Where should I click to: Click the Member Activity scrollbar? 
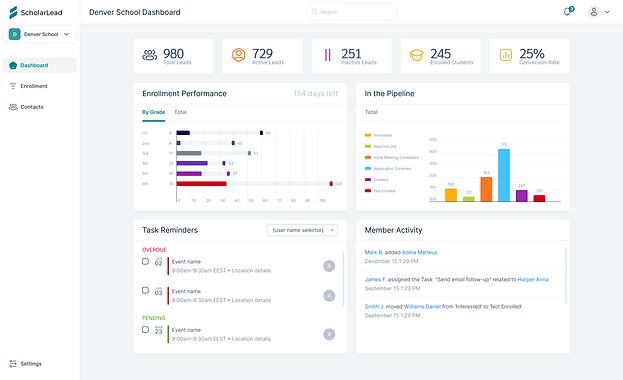566,276
